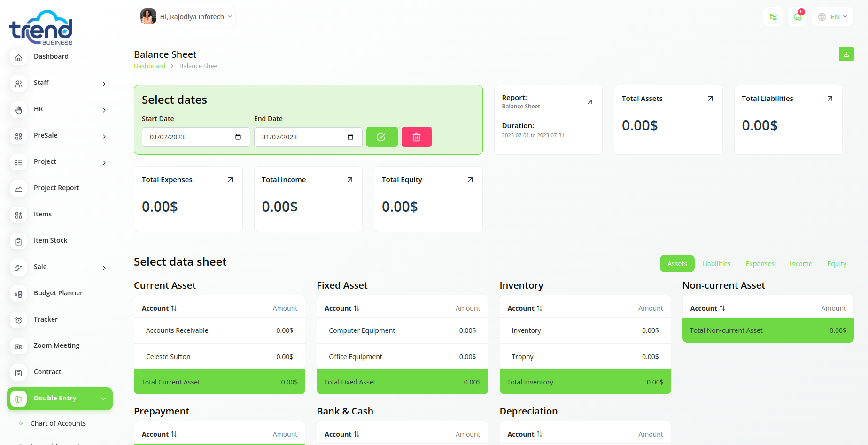Click the Dashboard breadcrumb link

tap(149, 66)
